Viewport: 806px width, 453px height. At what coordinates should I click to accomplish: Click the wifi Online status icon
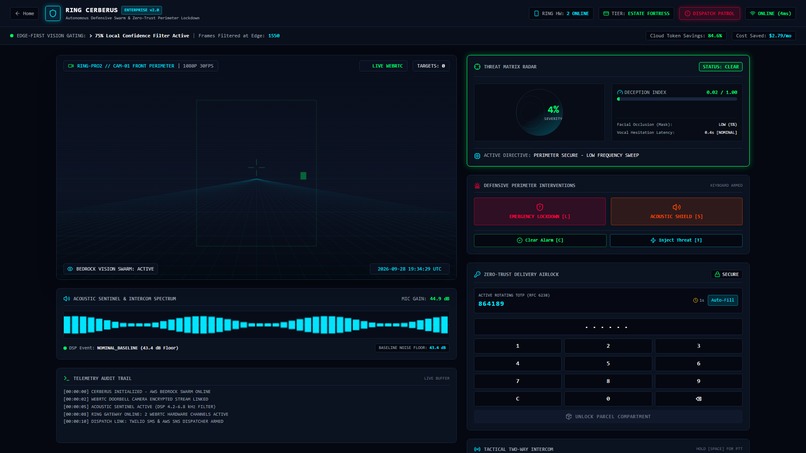coord(753,13)
